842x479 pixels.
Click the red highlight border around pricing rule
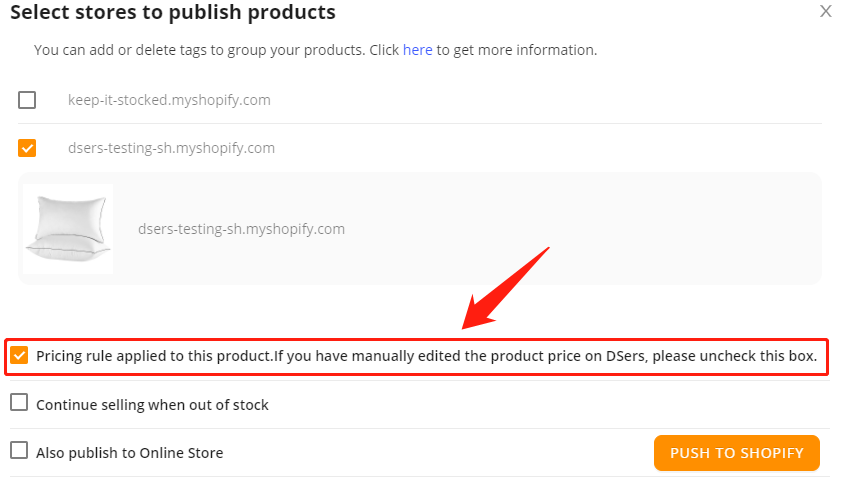pos(417,339)
